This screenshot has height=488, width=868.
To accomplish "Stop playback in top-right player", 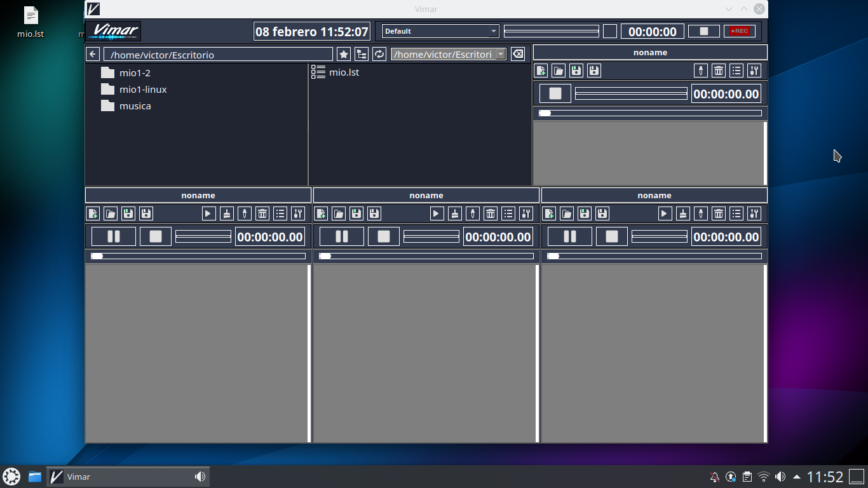I will [x=555, y=93].
